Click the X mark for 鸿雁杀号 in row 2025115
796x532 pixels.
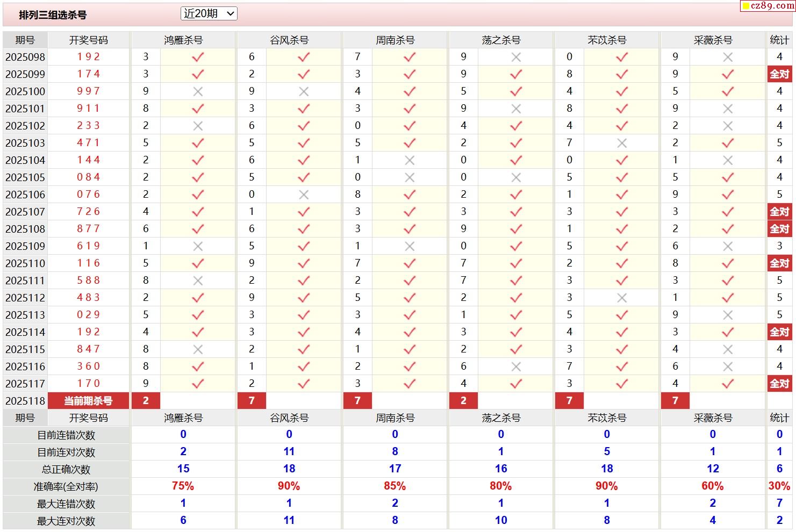[198, 349]
